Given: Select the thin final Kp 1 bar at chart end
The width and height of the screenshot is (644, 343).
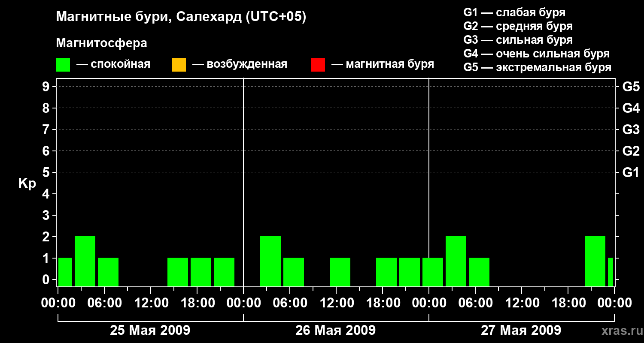Looking at the screenshot, I should (x=611, y=272).
